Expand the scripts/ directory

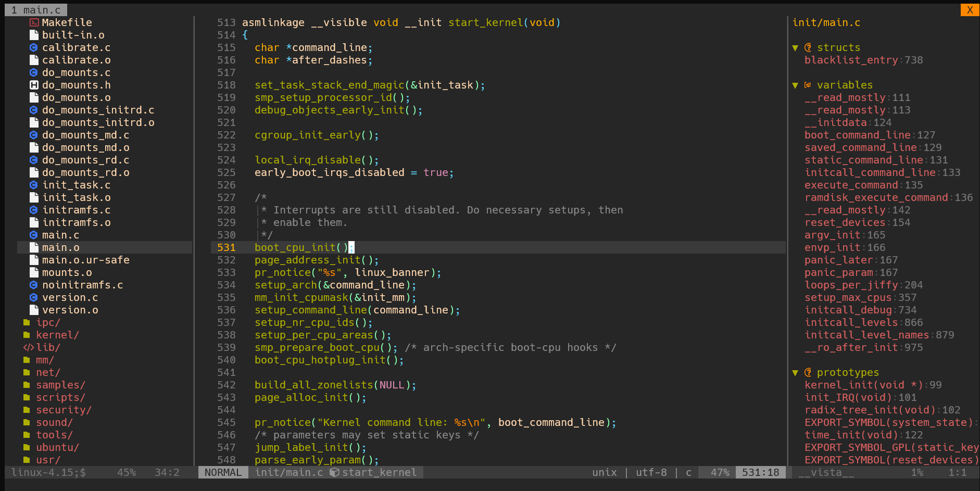click(60, 397)
